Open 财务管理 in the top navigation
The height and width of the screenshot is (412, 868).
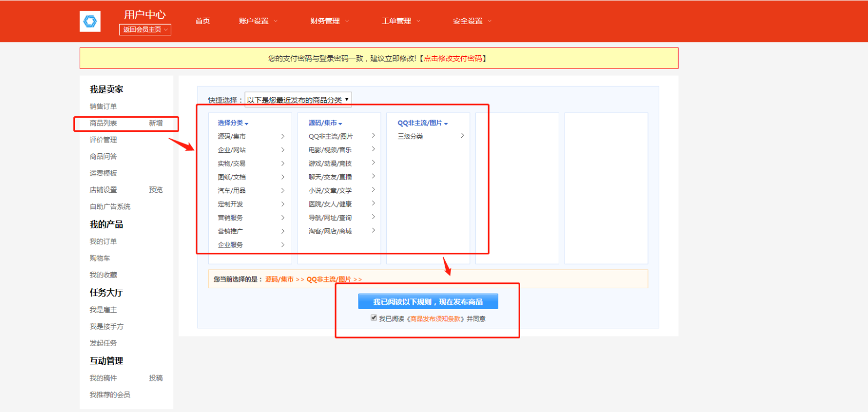click(329, 21)
